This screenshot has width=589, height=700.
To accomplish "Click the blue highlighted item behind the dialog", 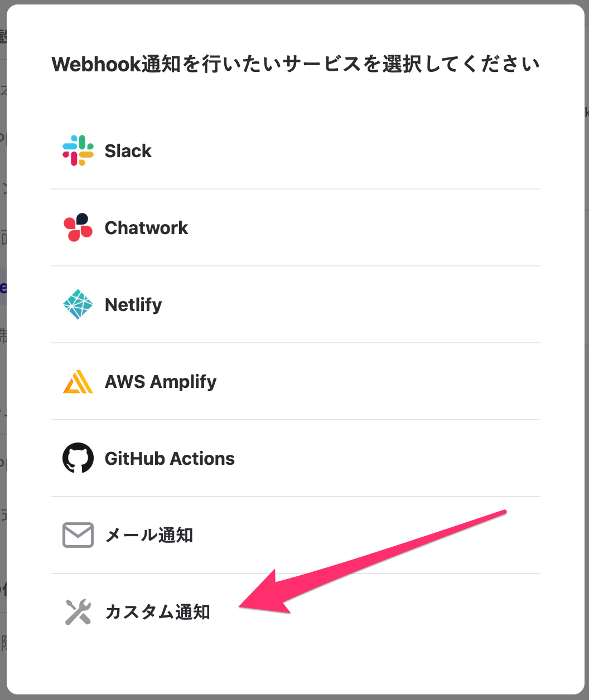I will [x=3, y=287].
